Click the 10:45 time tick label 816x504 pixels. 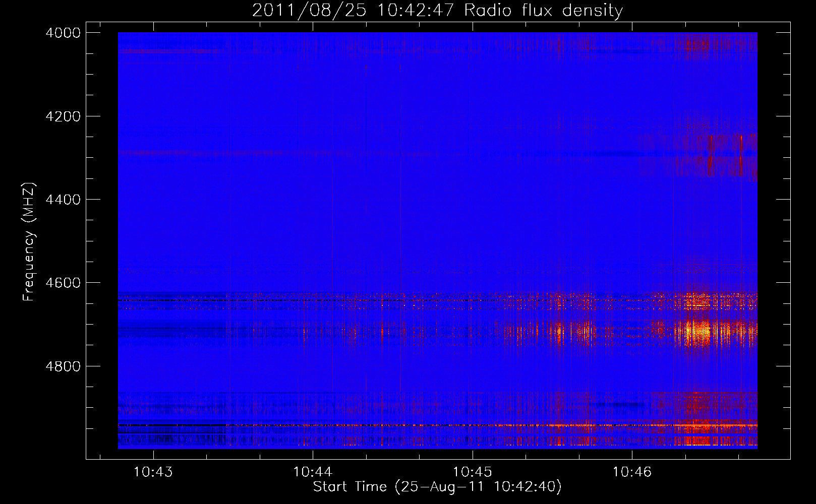click(473, 472)
